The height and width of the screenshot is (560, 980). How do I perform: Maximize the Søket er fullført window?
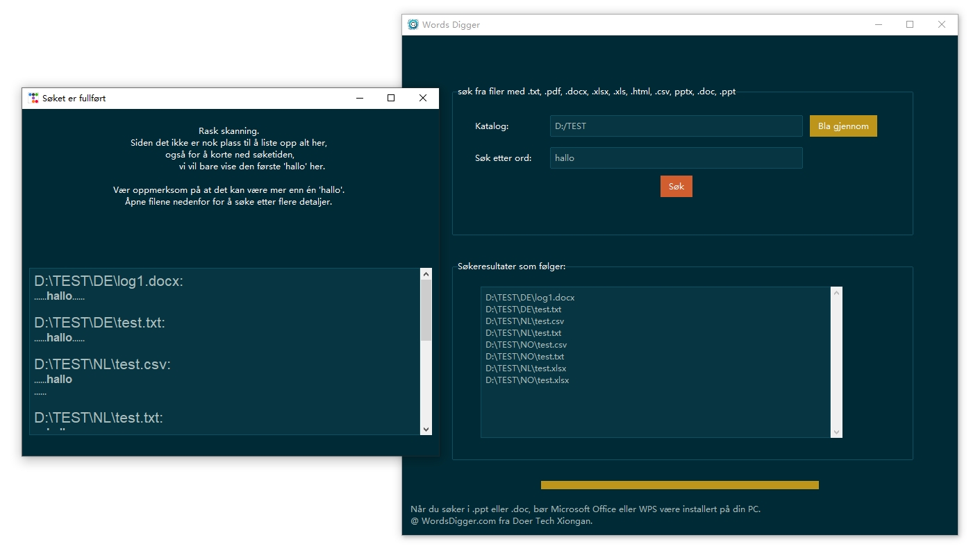click(x=391, y=98)
